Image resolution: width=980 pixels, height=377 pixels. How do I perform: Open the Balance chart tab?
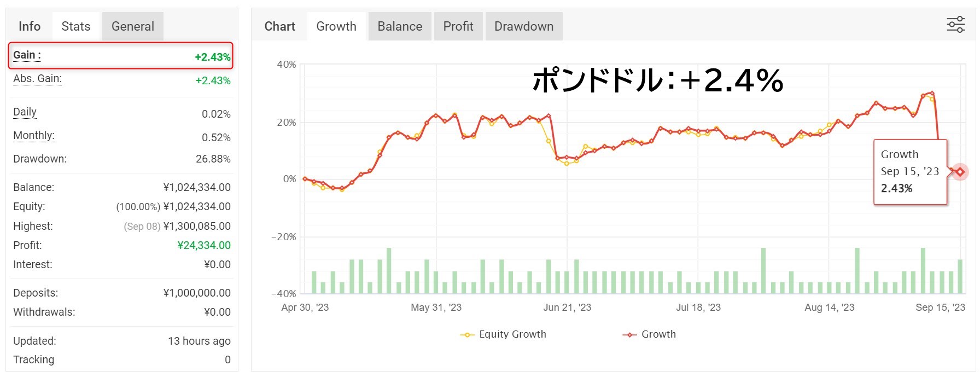(400, 26)
